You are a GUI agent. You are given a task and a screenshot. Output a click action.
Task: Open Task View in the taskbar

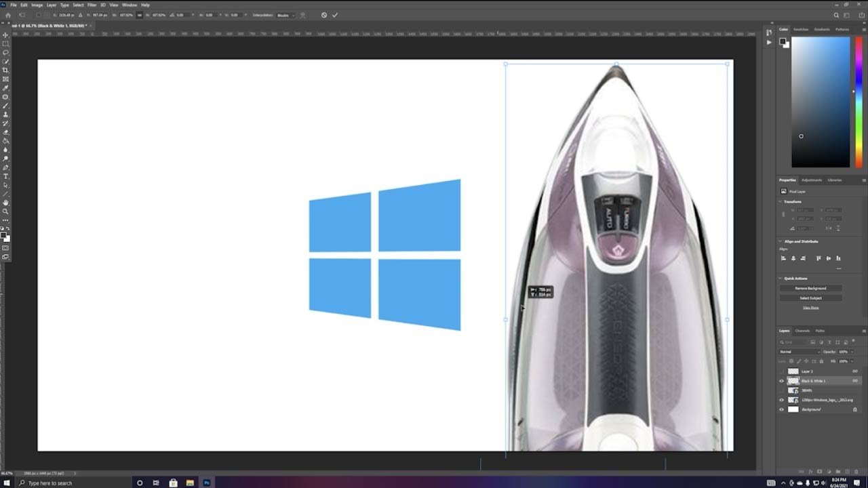[x=156, y=483]
